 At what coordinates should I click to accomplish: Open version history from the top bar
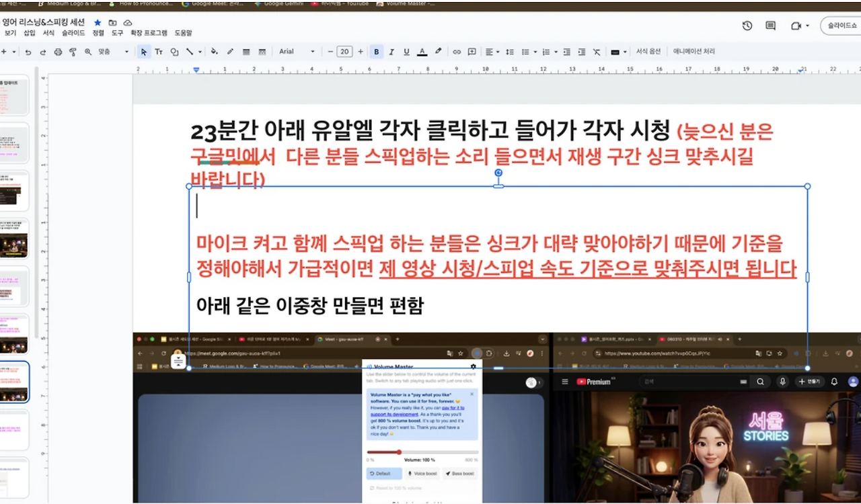tap(747, 25)
